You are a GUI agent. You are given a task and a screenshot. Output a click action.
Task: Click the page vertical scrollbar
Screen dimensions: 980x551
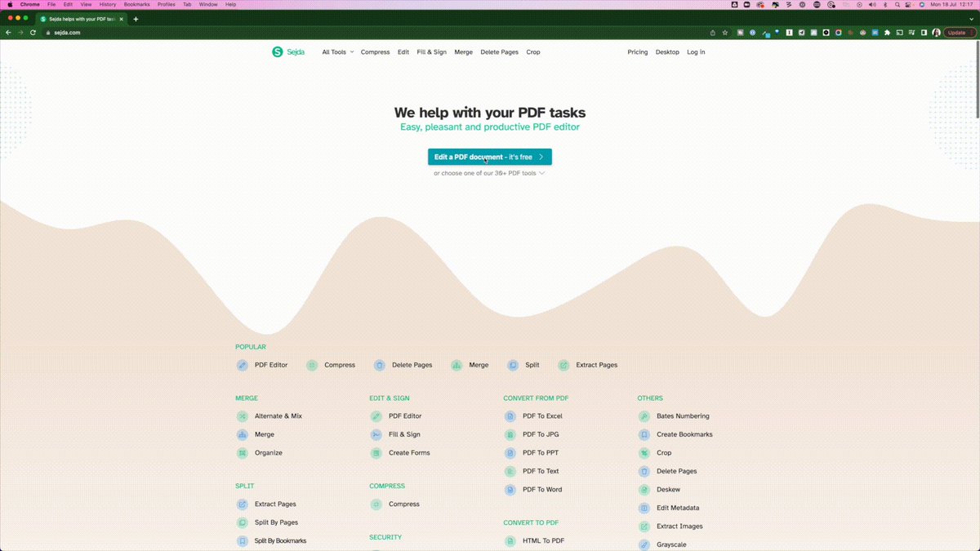[977, 82]
